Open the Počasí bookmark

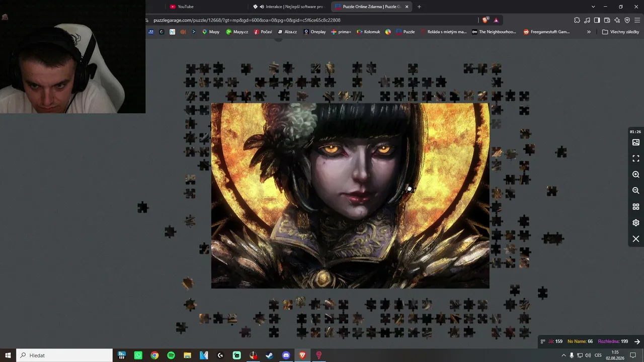(263, 32)
